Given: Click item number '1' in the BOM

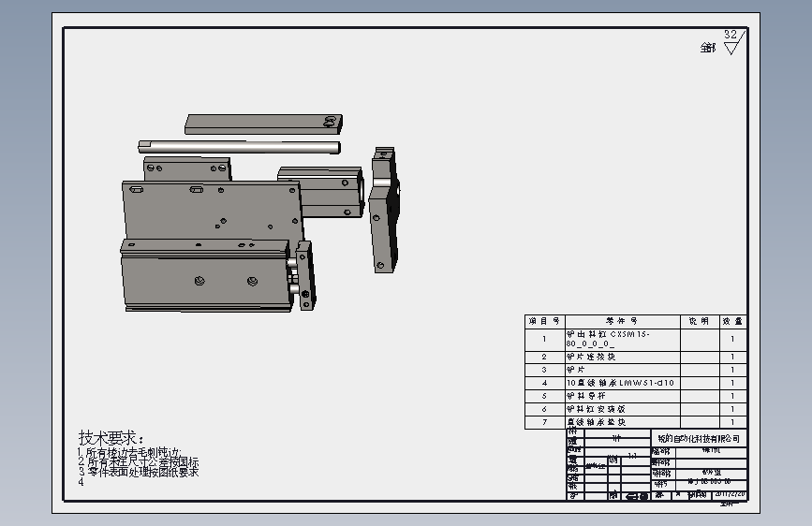Looking at the screenshot, I should click(544, 340).
